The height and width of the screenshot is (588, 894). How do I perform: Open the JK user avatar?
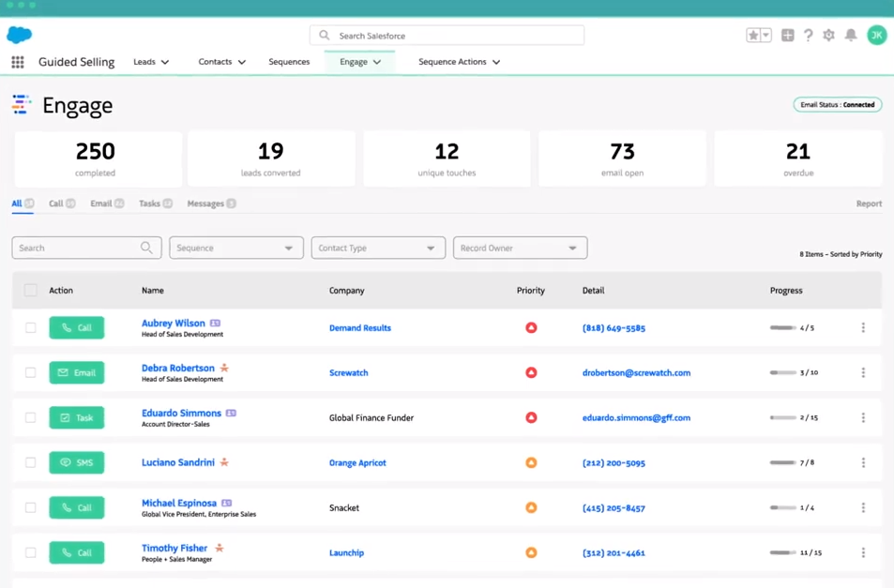point(876,36)
